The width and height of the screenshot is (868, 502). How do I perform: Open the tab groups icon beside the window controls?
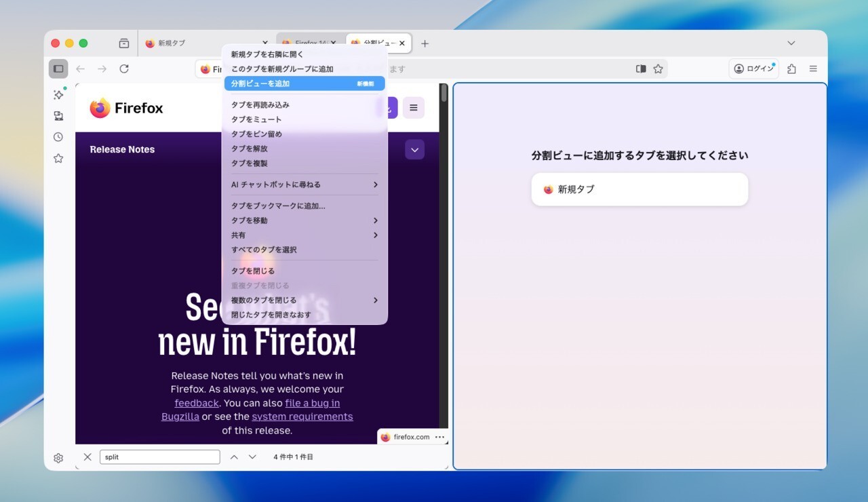(x=124, y=43)
